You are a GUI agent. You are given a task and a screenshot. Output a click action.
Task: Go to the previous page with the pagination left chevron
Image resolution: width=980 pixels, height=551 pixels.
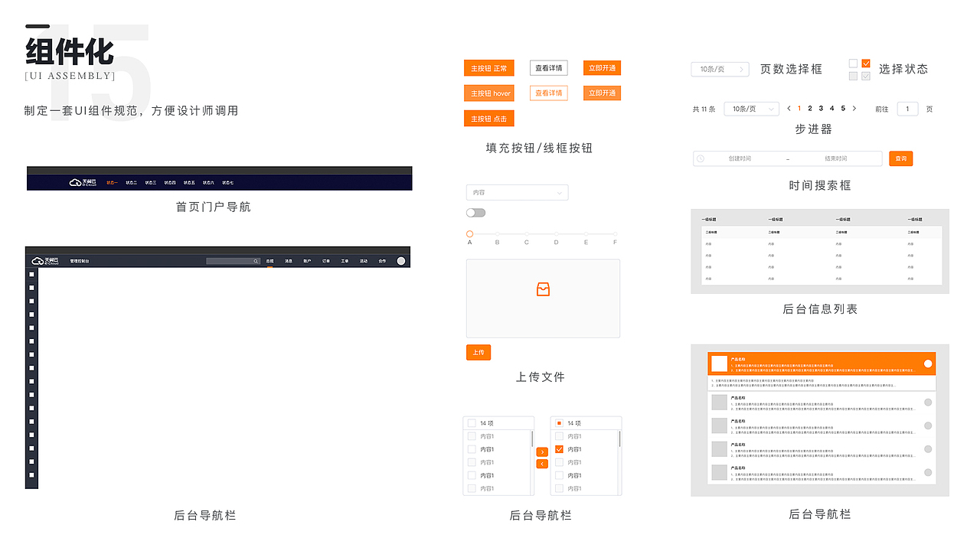789,109
